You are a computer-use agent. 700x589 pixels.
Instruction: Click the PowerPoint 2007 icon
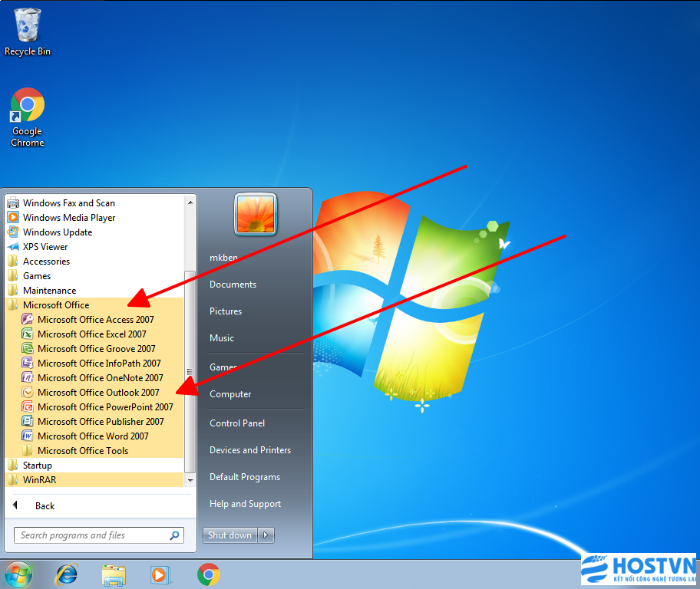(x=27, y=407)
